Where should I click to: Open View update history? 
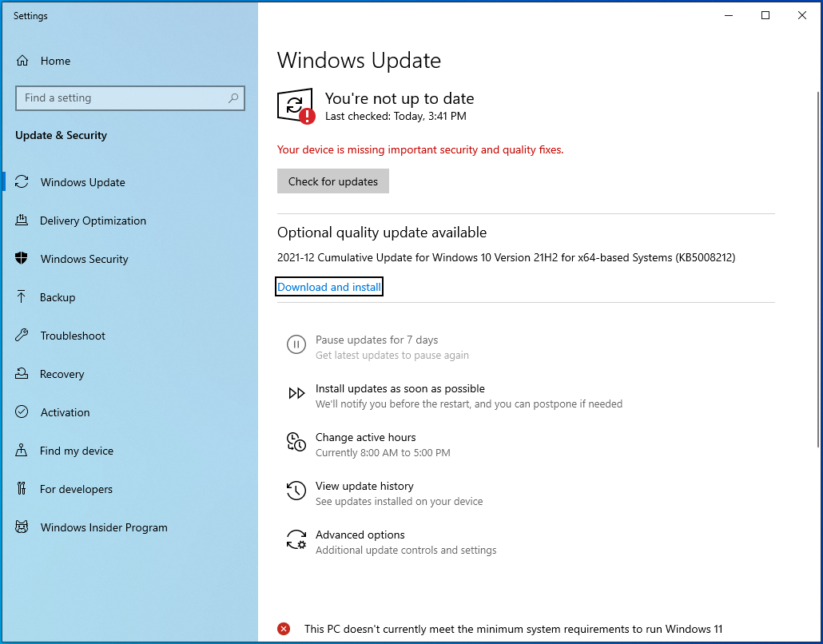point(384,493)
